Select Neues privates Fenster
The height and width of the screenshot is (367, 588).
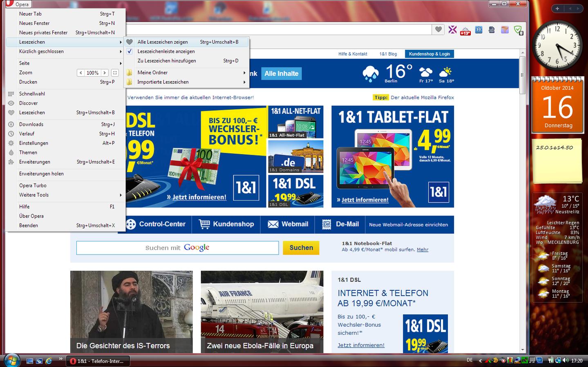65,33
